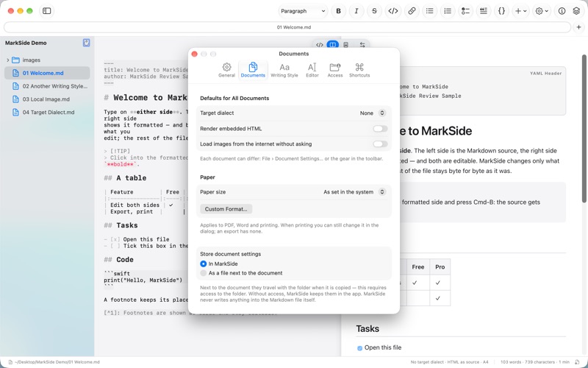Click the file icon in the status bar path
Viewport: 588px width, 368px height.
click(10, 362)
